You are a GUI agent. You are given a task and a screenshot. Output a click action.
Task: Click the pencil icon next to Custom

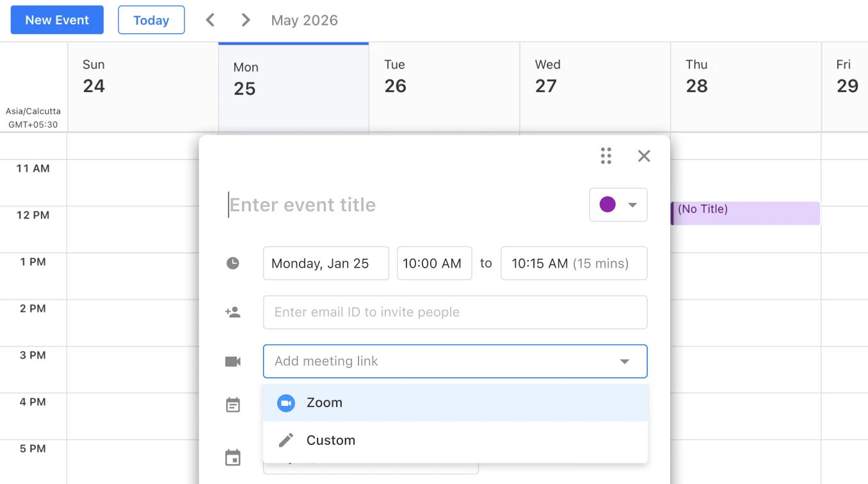click(286, 440)
